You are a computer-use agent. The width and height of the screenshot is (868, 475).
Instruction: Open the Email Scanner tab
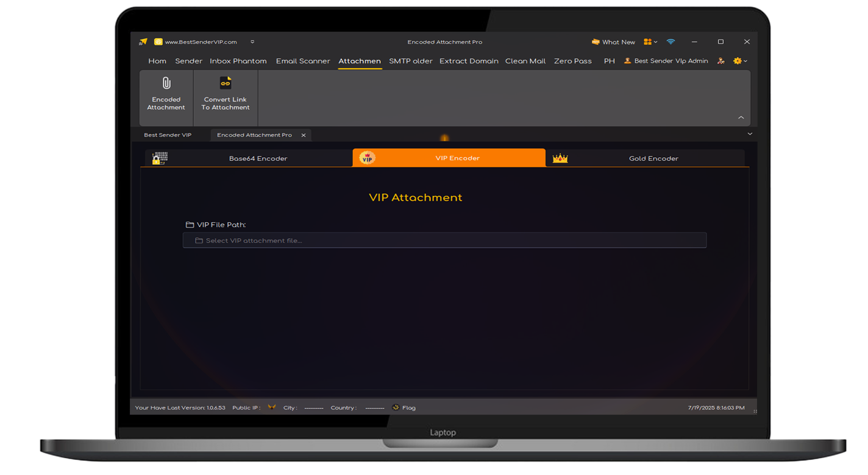[x=303, y=61]
